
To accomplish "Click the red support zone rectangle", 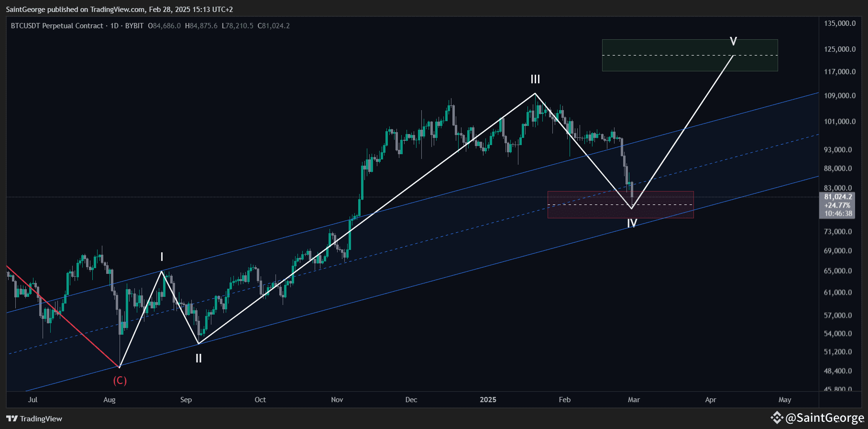I will [620, 205].
